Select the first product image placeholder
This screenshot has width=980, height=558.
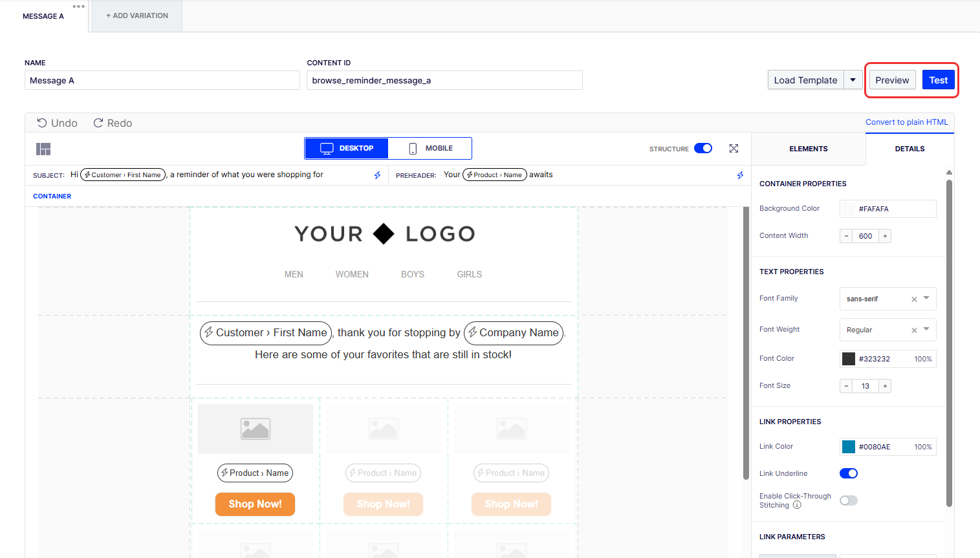[256, 429]
